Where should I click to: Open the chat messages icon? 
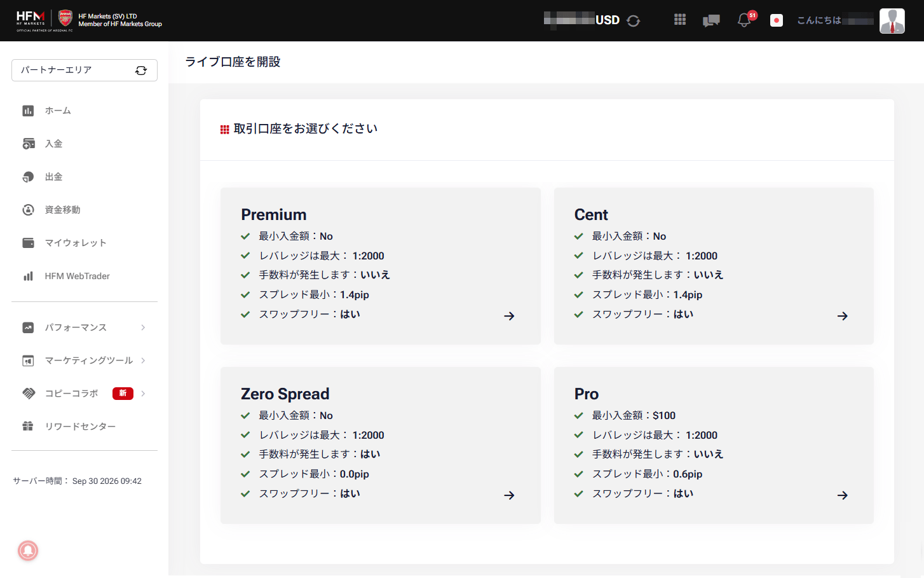coord(711,20)
